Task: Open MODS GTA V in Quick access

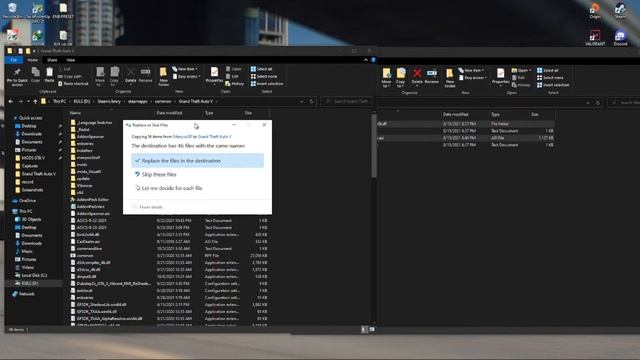Action: (33, 158)
